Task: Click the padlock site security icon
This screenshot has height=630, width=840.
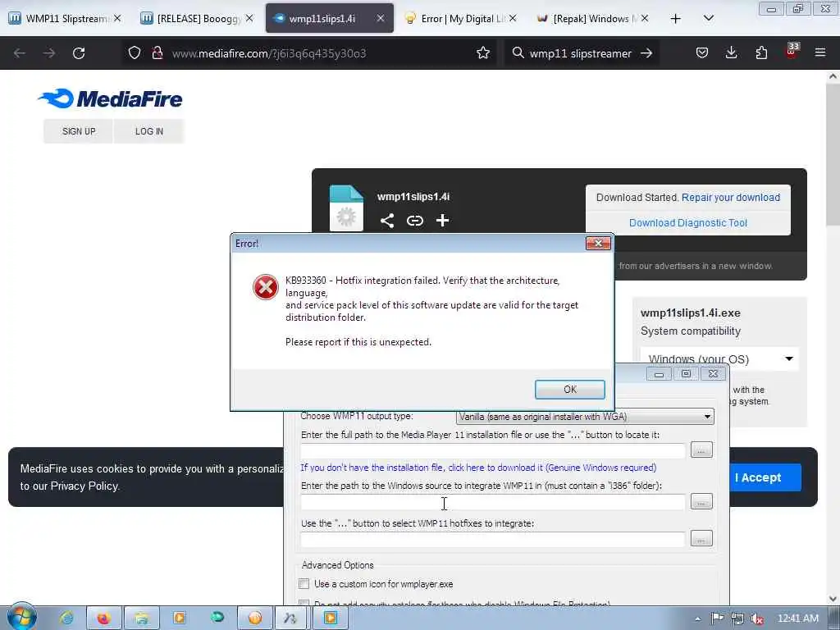Action: (157, 53)
